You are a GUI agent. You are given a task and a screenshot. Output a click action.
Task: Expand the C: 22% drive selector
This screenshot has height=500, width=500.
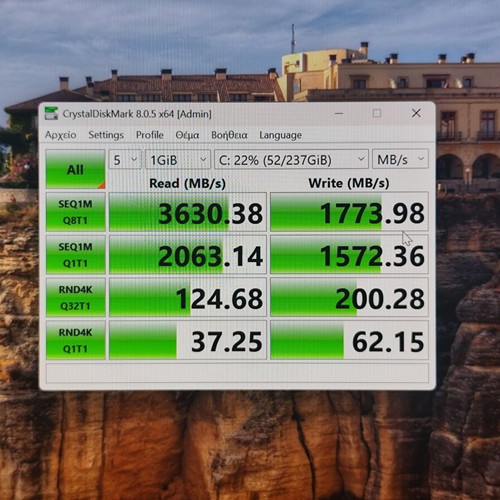[291, 160]
